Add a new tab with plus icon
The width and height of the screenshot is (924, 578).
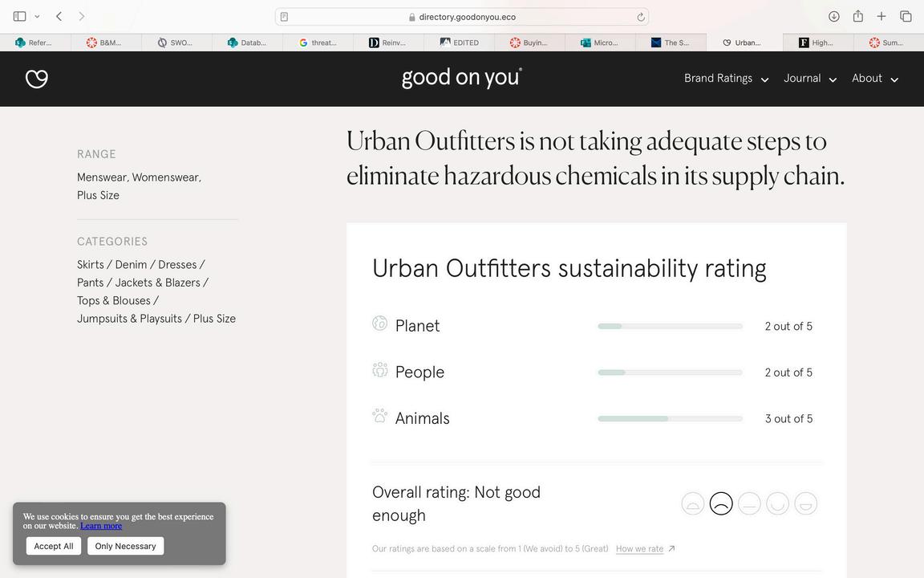coord(881,17)
